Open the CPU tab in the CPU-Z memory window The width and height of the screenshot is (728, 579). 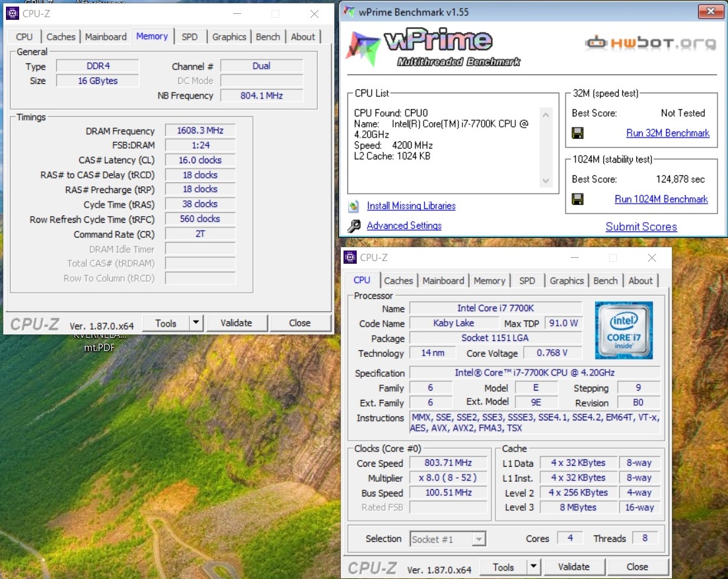24,37
